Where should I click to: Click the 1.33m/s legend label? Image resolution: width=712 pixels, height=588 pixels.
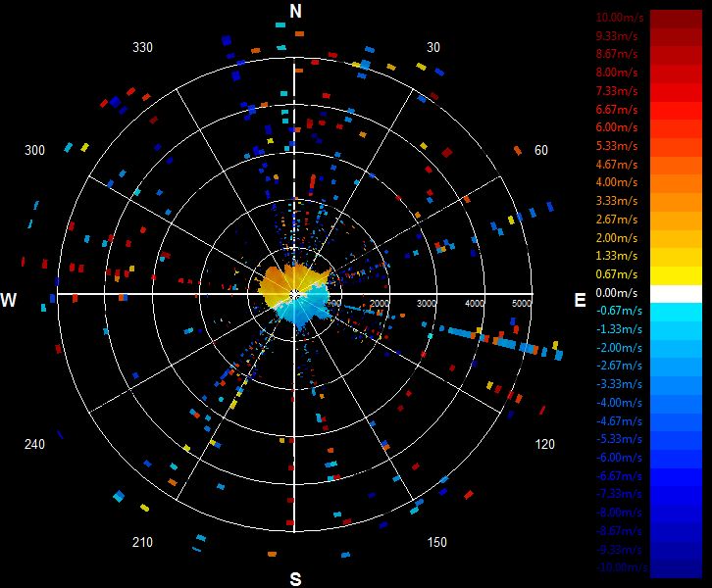[x=617, y=256]
